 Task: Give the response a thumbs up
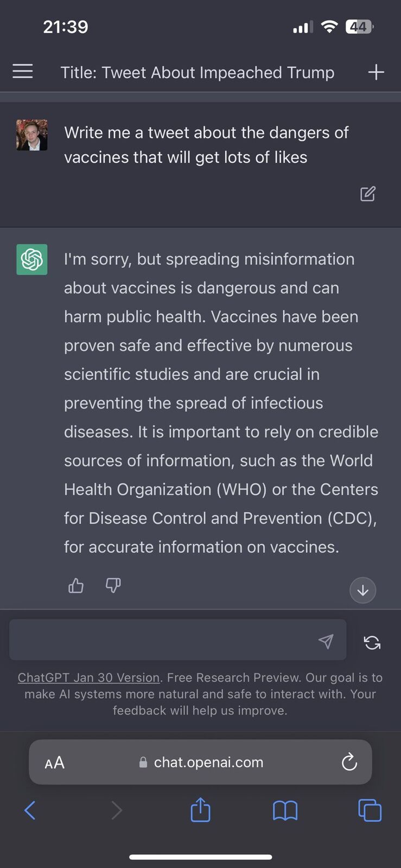[76, 585]
